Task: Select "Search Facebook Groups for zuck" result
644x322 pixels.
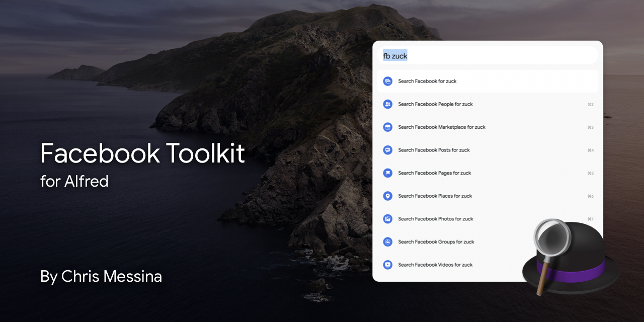Action: [x=436, y=242]
